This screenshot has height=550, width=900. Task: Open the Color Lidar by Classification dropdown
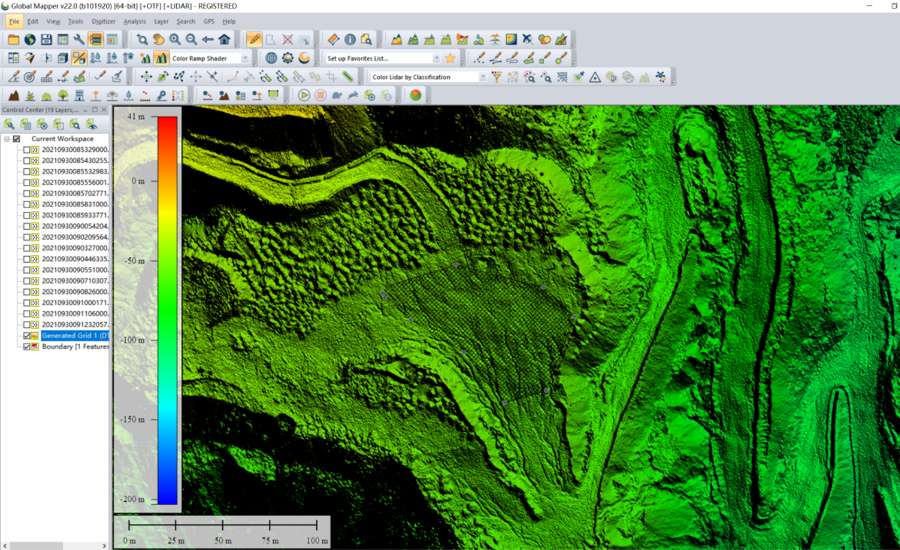pyautogui.click(x=482, y=77)
